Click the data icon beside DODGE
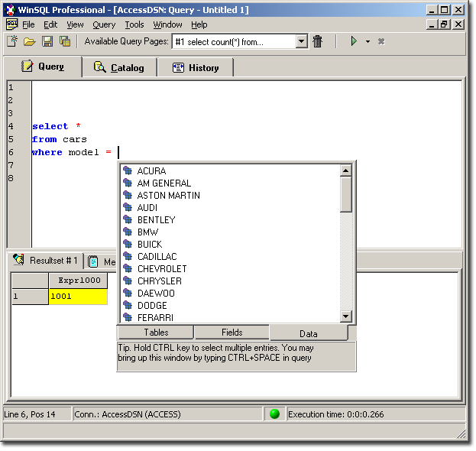476x451 pixels. (x=128, y=305)
